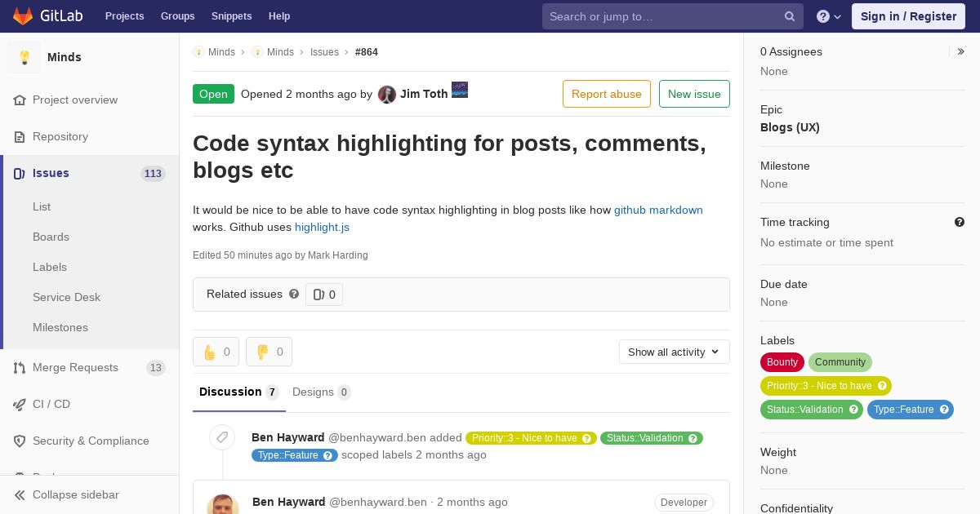Click the GitLab fox logo
The height and width of the screenshot is (514, 980).
(23, 16)
